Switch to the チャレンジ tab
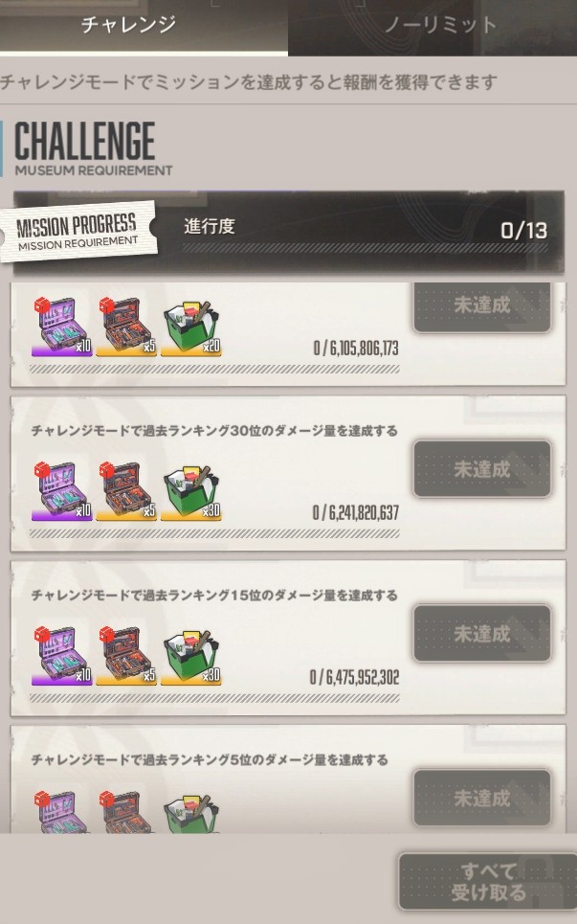Image resolution: width=577 pixels, height=924 pixels. pos(128,25)
